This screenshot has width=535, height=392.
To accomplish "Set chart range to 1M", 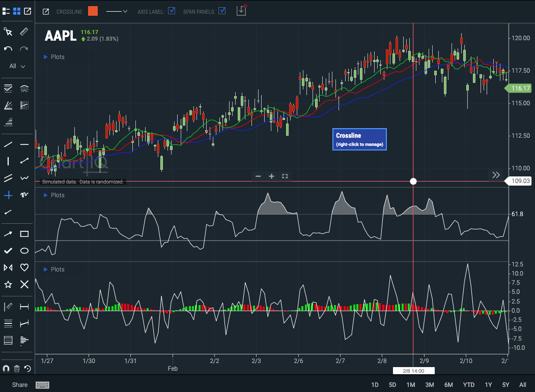I will (x=411, y=385).
